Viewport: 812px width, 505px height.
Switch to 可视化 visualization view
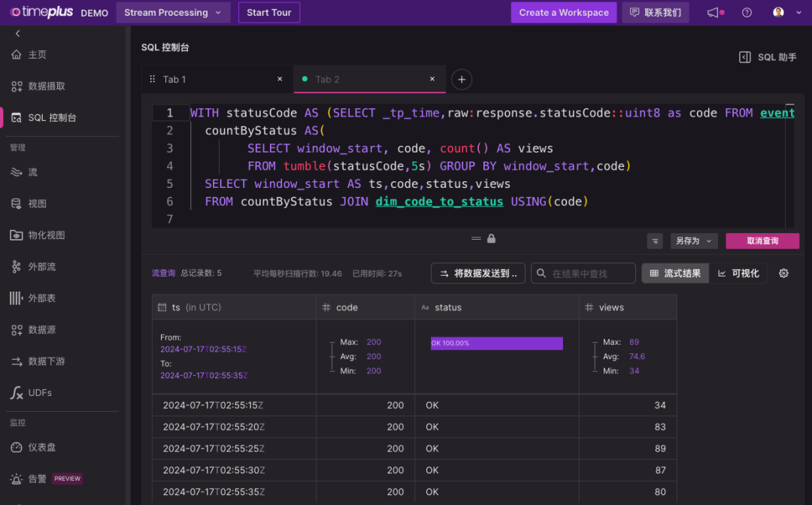738,274
